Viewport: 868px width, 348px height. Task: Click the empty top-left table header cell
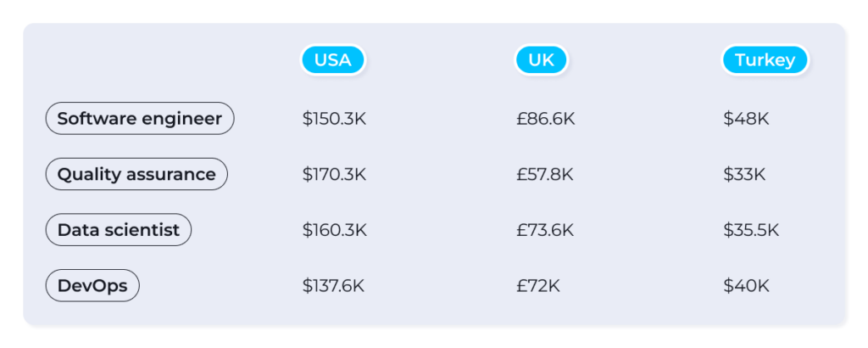click(x=140, y=60)
